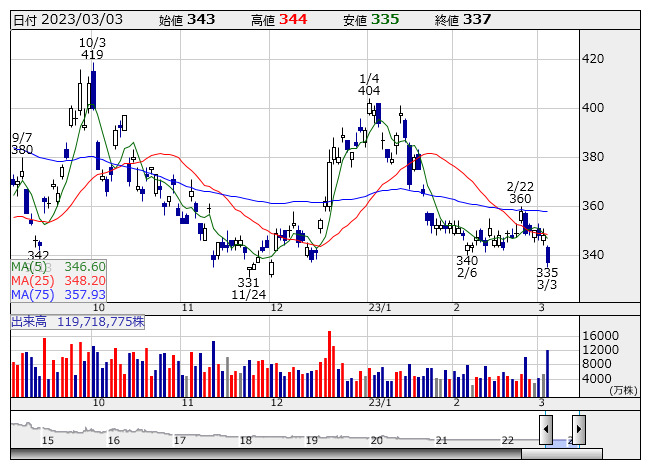The width and height of the screenshot is (653, 470).
Task: Click year 22 marker in the navigator
Action: point(507,440)
